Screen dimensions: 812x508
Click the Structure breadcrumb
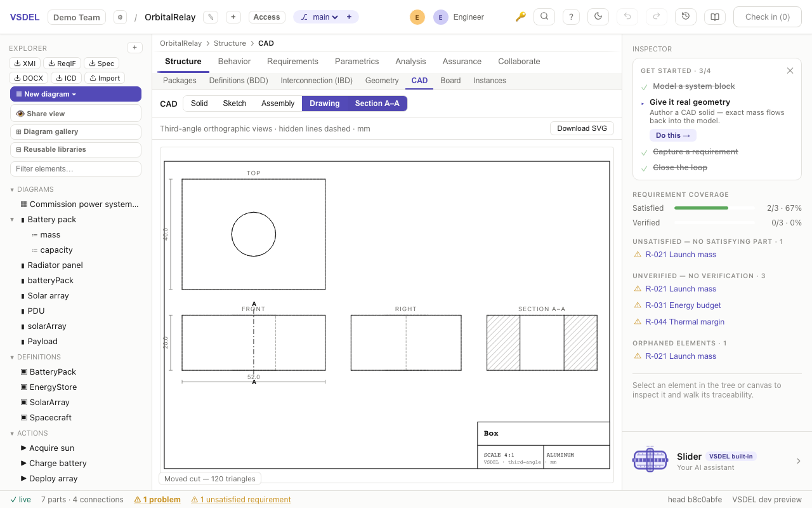click(230, 43)
